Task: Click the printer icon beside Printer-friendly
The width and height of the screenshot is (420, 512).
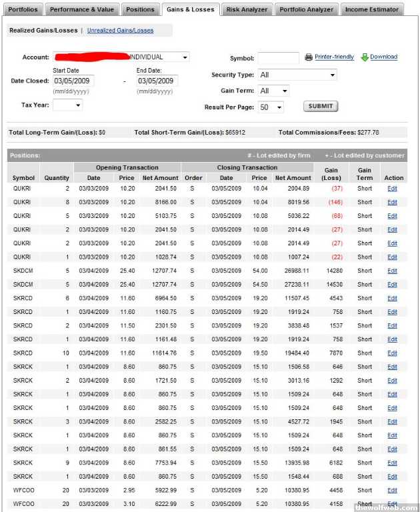Action: coord(309,57)
